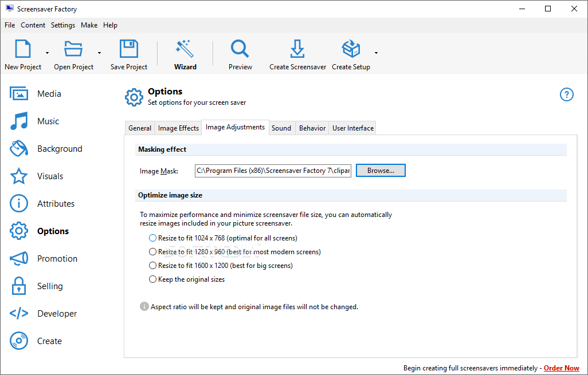Screen dimensions: 588x375
Task: Minimize the Screensaver Factory window
Action: coord(522,9)
